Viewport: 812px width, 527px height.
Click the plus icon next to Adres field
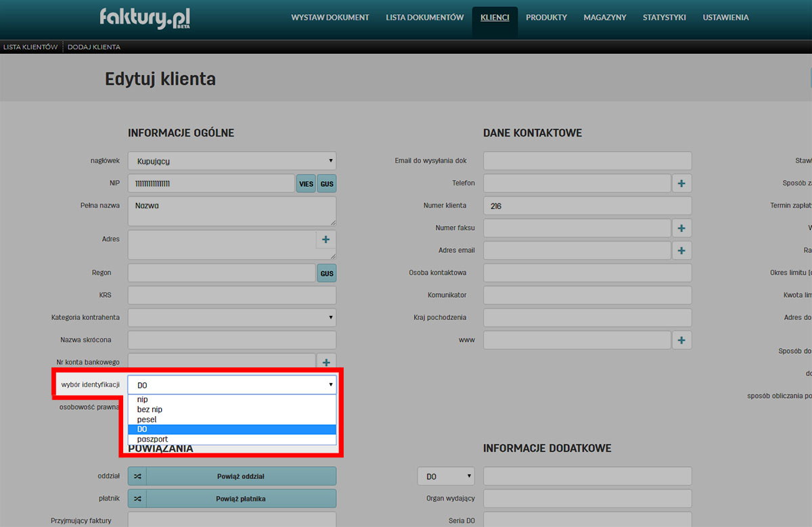(x=325, y=239)
